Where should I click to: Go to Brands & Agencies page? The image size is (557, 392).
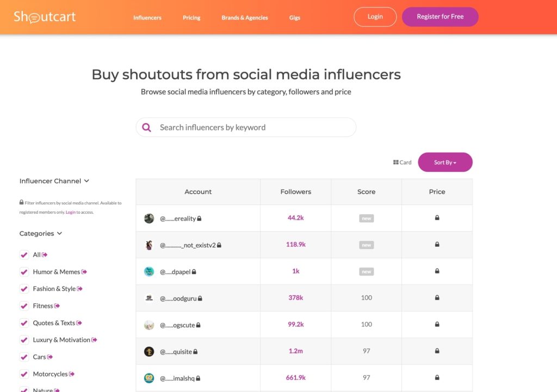click(245, 17)
